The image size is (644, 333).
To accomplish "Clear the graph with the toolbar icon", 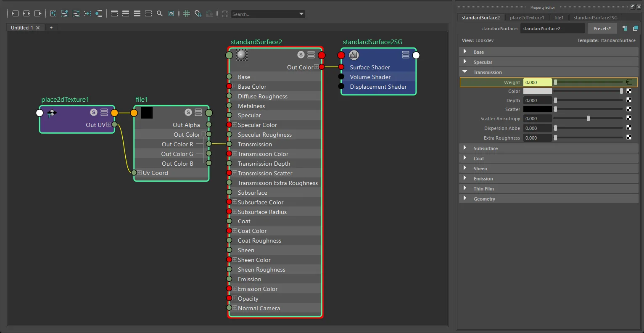I will [53, 14].
